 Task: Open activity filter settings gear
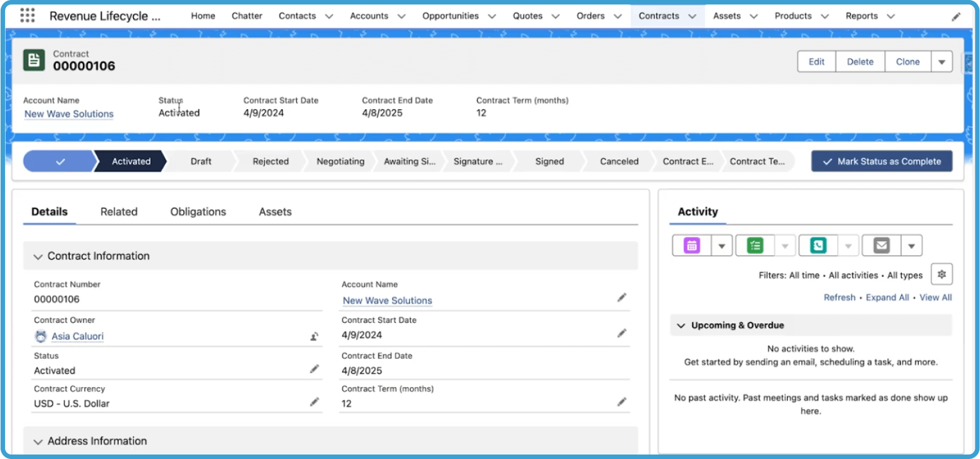pos(941,273)
